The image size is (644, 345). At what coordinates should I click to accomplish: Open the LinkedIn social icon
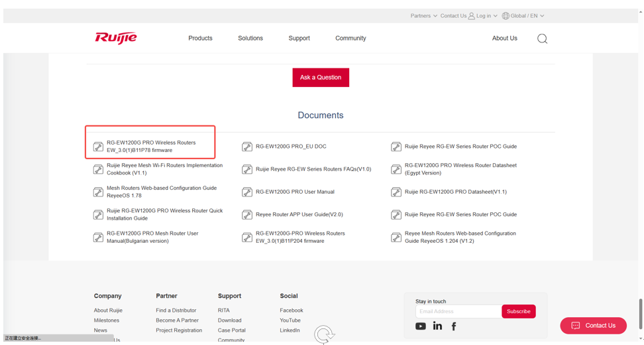tap(437, 326)
